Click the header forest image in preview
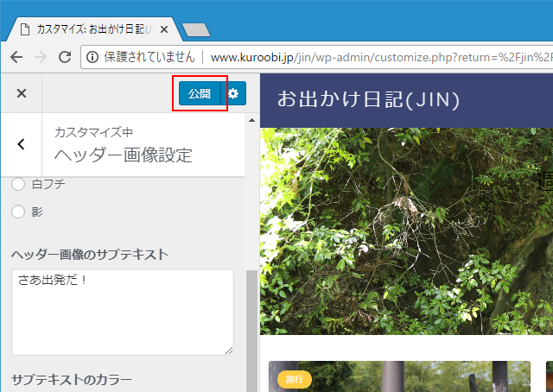553x392 pixels. 406,231
